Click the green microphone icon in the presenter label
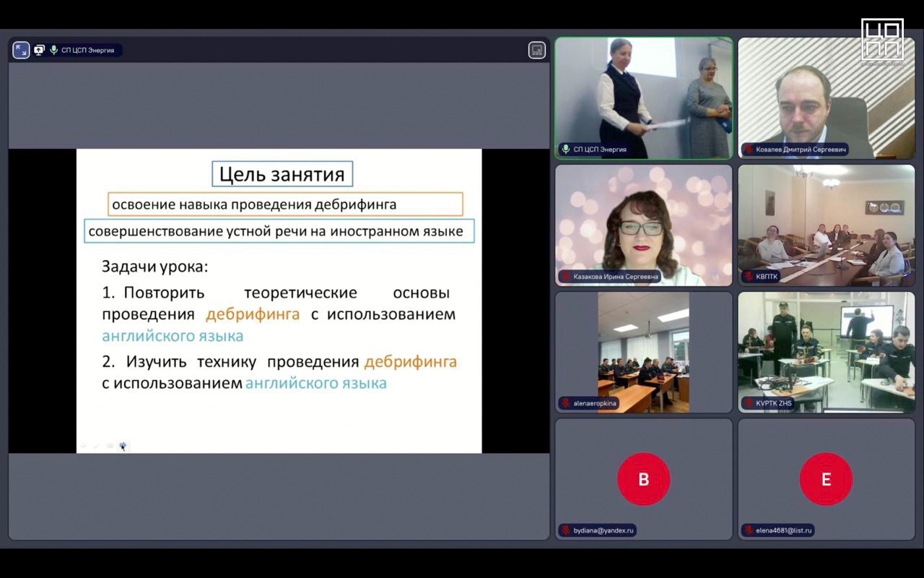924x578 pixels. coord(53,50)
